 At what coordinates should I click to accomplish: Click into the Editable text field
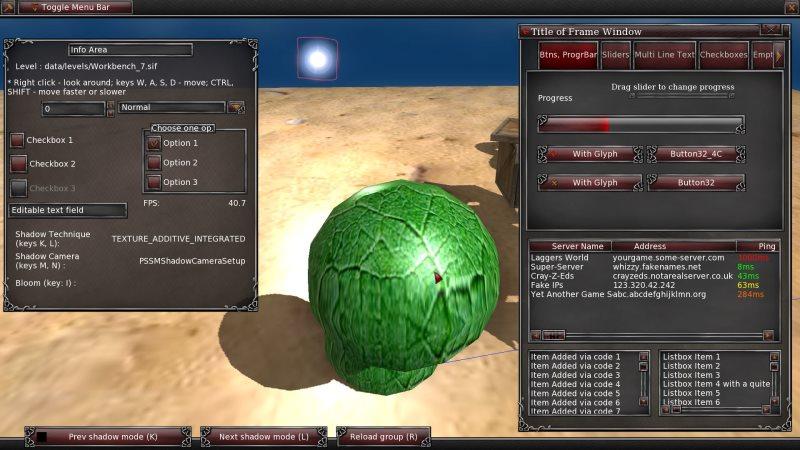click(67, 211)
